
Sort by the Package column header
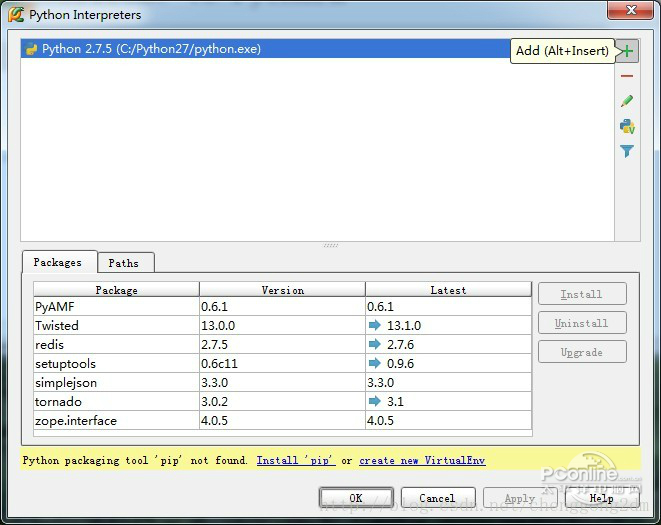tap(116, 290)
